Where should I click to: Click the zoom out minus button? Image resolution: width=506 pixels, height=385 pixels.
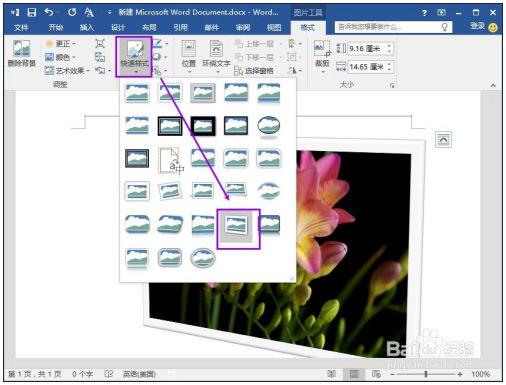point(392,374)
